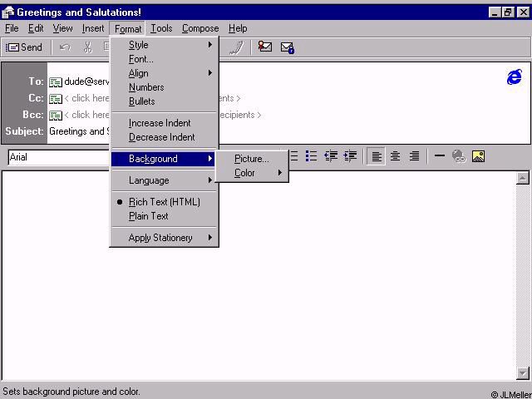Click the Cc: label button

(36, 98)
